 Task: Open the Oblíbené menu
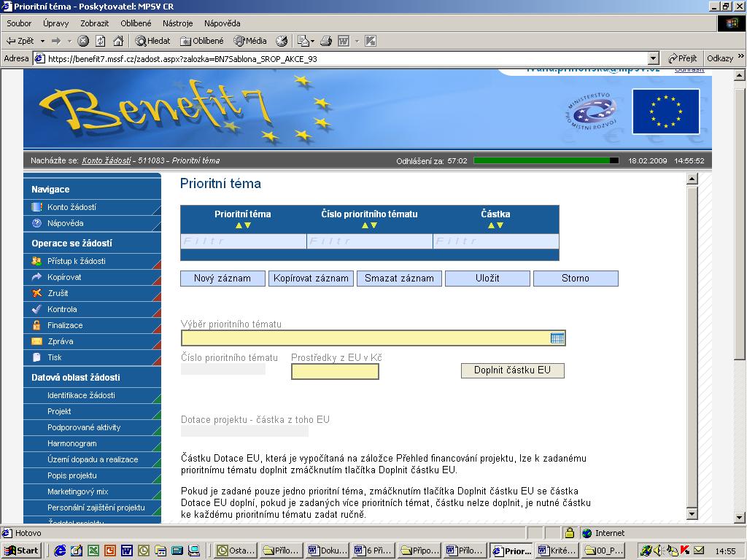tap(136, 23)
